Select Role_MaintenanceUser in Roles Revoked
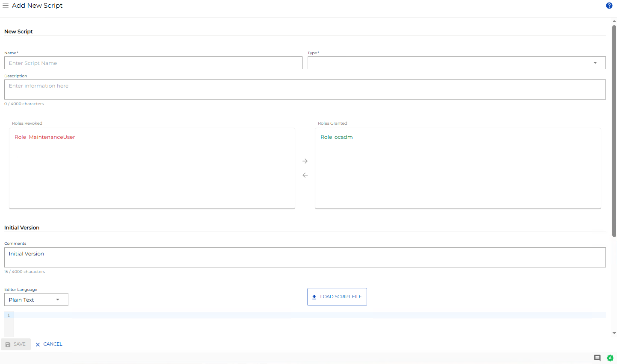617x364 pixels. pyautogui.click(x=45, y=137)
